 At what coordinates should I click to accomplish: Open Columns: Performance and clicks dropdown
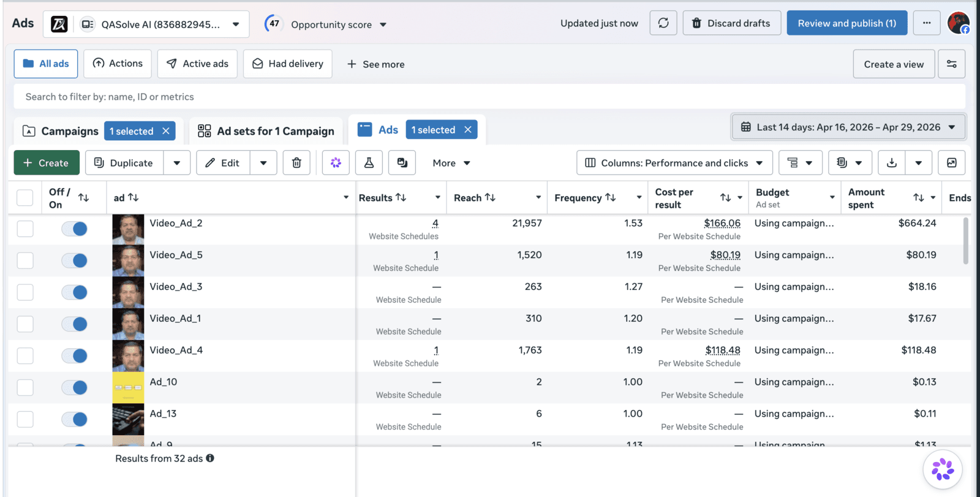[x=674, y=163]
